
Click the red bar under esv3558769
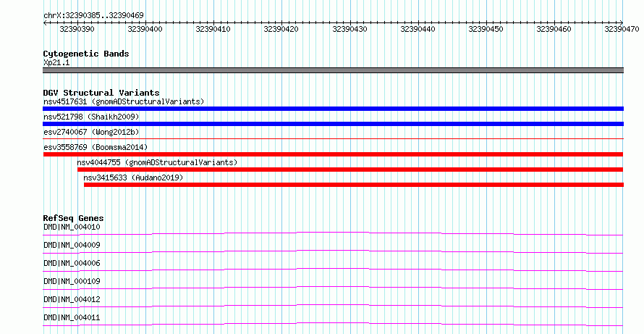333,154
